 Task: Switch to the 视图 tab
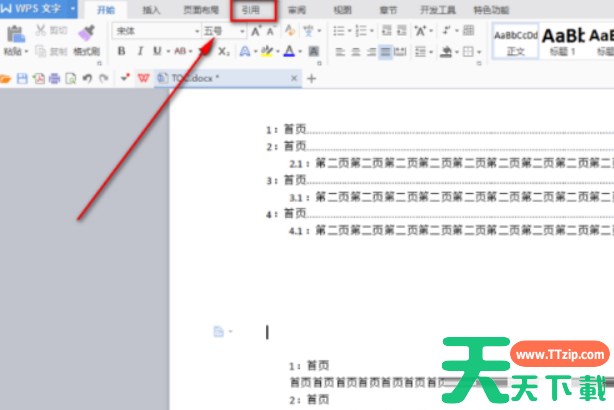342,10
